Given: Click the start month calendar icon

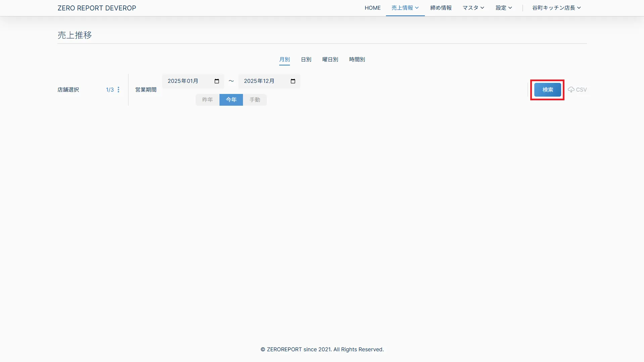Looking at the screenshot, I should [217, 81].
